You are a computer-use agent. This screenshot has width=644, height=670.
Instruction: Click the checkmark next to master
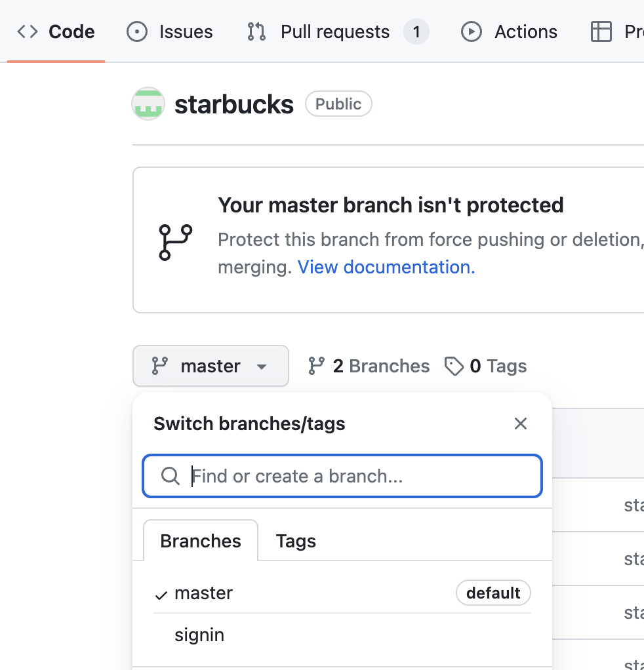[x=161, y=595]
